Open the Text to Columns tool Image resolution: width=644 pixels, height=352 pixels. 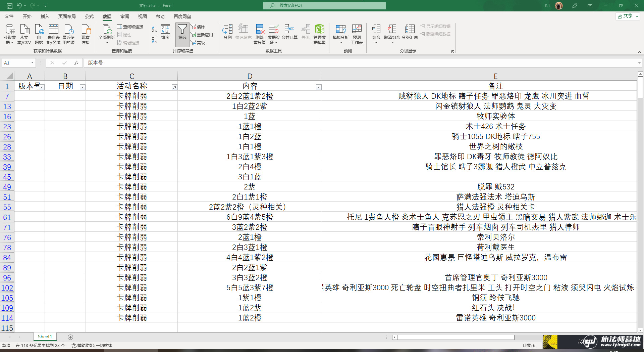[x=227, y=32]
